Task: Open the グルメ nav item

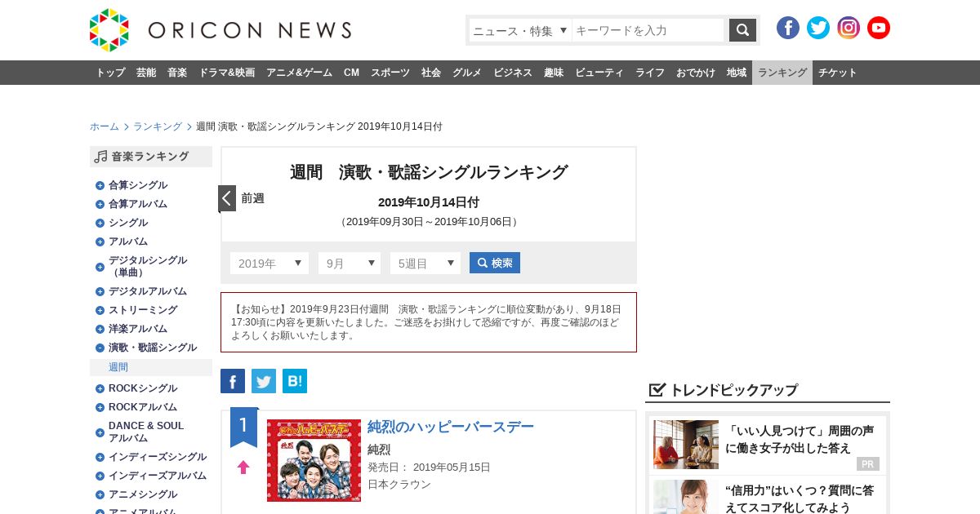Action: pyautogui.click(x=467, y=73)
